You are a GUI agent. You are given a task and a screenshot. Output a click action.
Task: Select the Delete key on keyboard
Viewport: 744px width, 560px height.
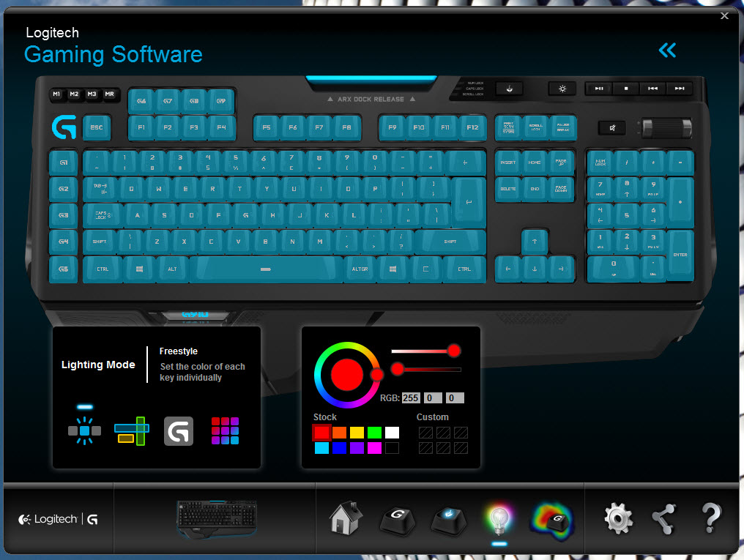508,189
